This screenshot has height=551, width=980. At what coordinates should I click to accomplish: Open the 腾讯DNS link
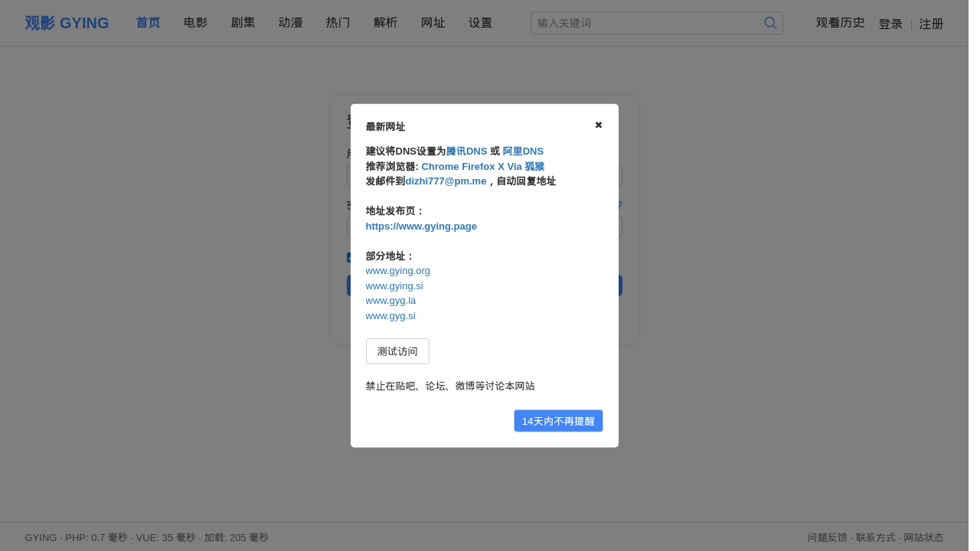[466, 152]
